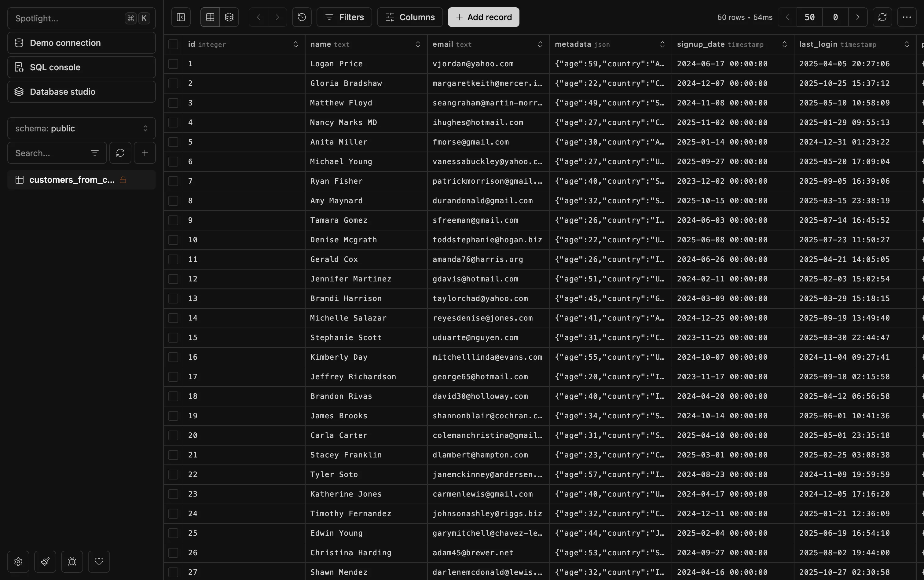Screen dimensions: 924x580
Task: Click the Add record button
Action: [x=483, y=17]
